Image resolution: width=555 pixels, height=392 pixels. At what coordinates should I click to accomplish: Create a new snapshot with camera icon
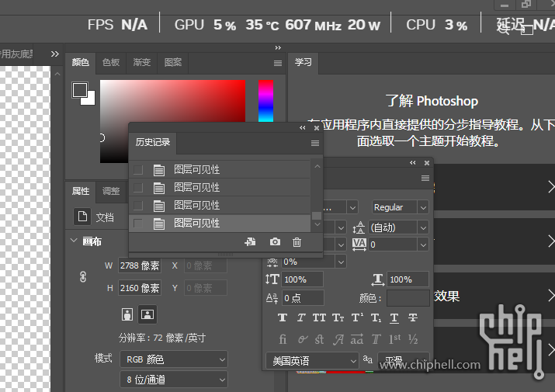[x=275, y=242]
